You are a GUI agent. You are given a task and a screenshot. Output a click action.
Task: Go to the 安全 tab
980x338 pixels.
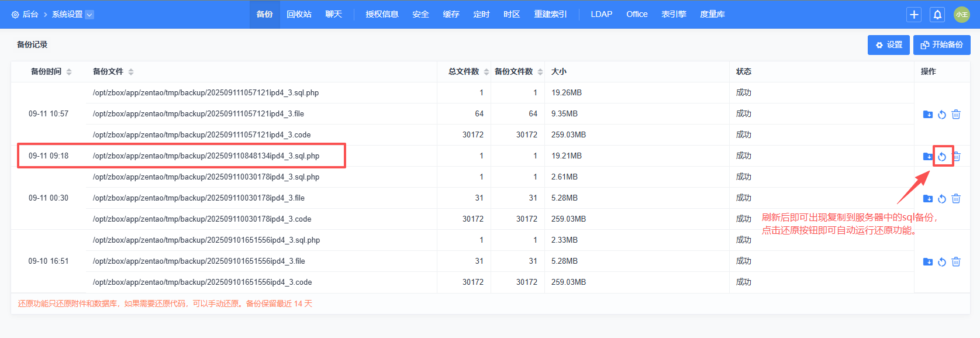(x=420, y=14)
